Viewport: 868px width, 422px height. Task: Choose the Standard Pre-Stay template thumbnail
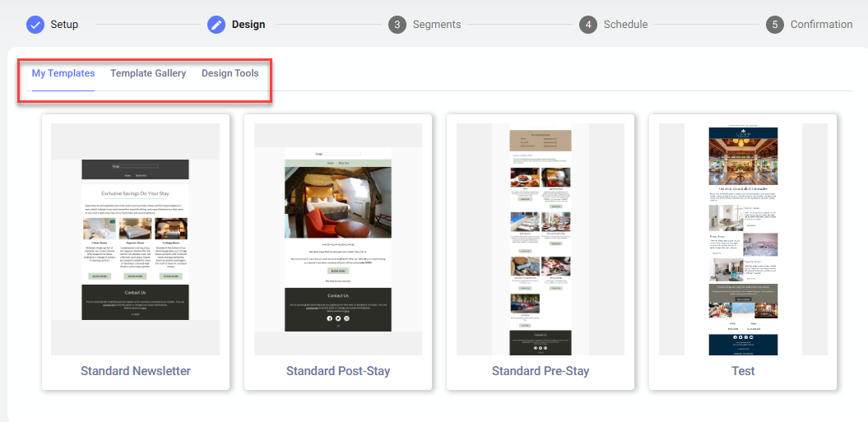(541, 239)
